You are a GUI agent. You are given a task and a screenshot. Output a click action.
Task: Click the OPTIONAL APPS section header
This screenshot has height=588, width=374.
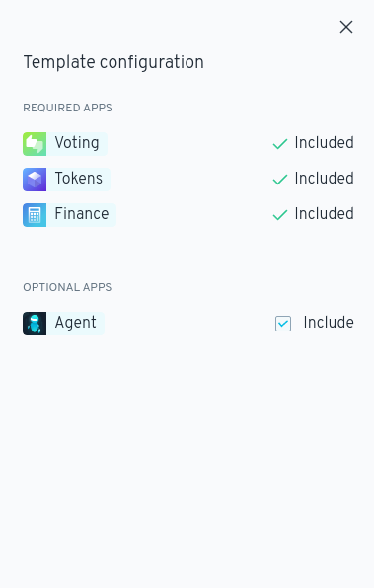point(67,288)
